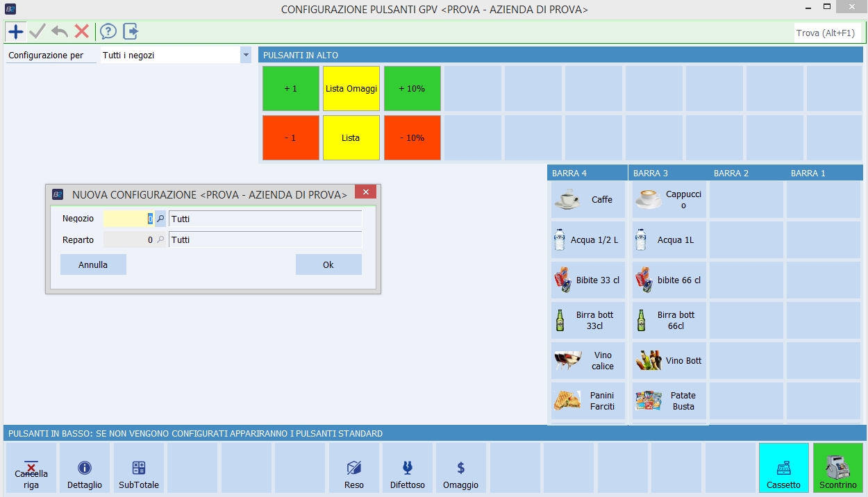Select the Vino calice product button
This screenshot has width=868, height=497.
point(588,361)
